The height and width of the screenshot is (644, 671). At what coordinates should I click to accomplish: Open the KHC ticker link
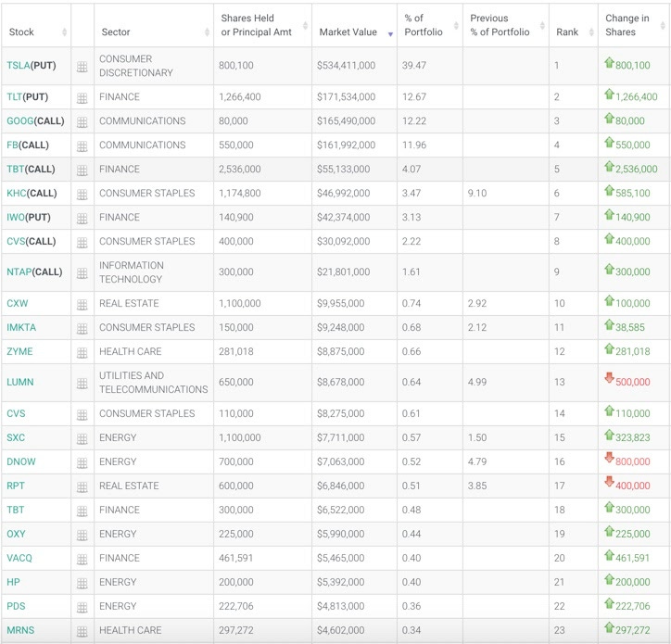[17, 193]
